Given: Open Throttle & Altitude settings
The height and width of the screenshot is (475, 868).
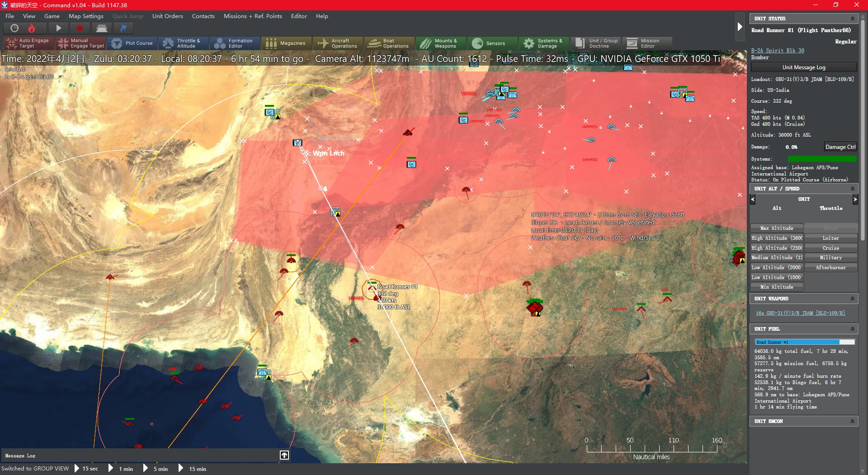Looking at the screenshot, I should [184, 43].
